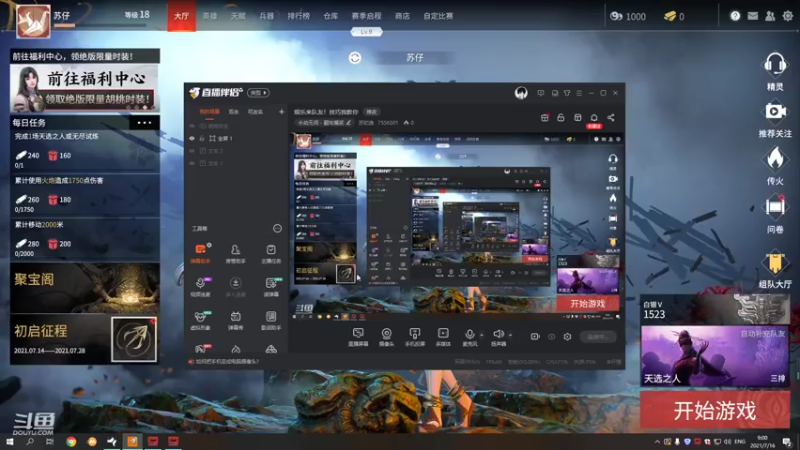Switch to the 英雄 heroes tab
Viewport: 800px width, 450px height.
click(x=210, y=16)
